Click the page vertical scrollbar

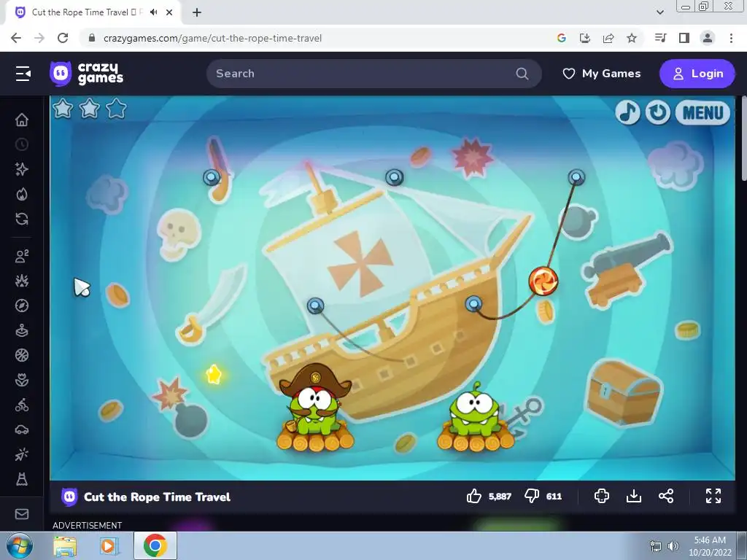[x=743, y=138]
